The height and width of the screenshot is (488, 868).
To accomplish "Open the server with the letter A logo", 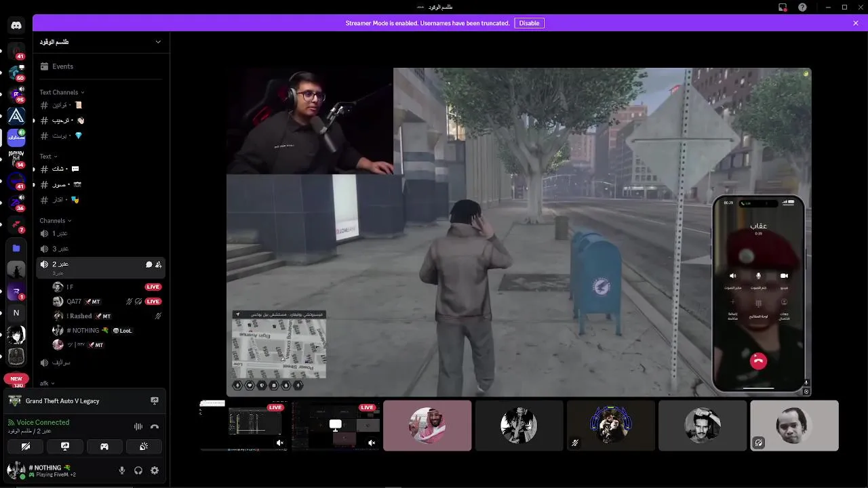I will [x=16, y=116].
